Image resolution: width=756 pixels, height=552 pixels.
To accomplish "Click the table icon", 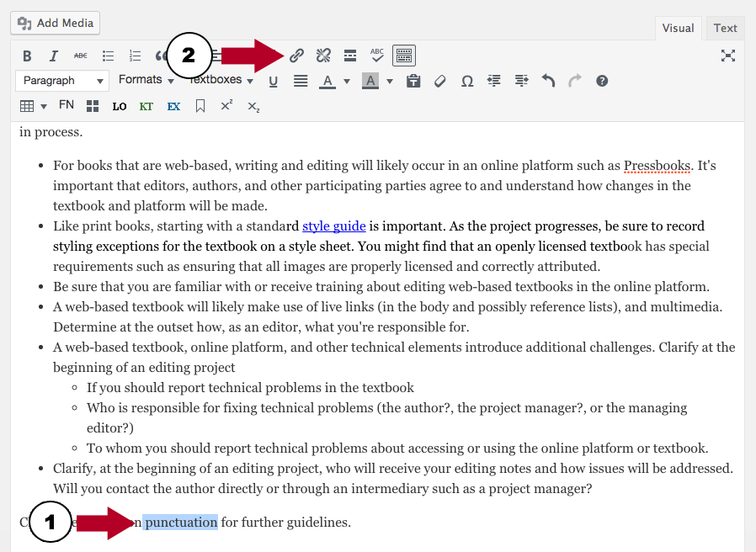I will click(x=27, y=106).
